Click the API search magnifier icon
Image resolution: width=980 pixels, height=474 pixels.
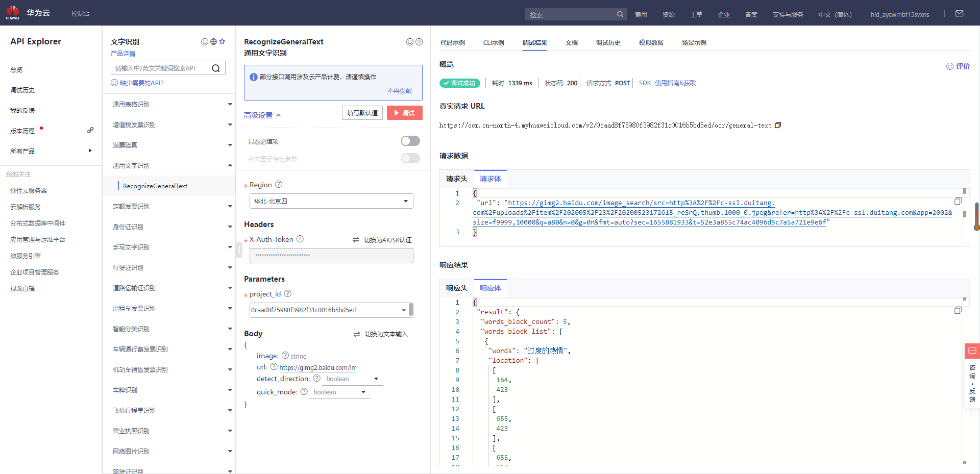(216, 68)
